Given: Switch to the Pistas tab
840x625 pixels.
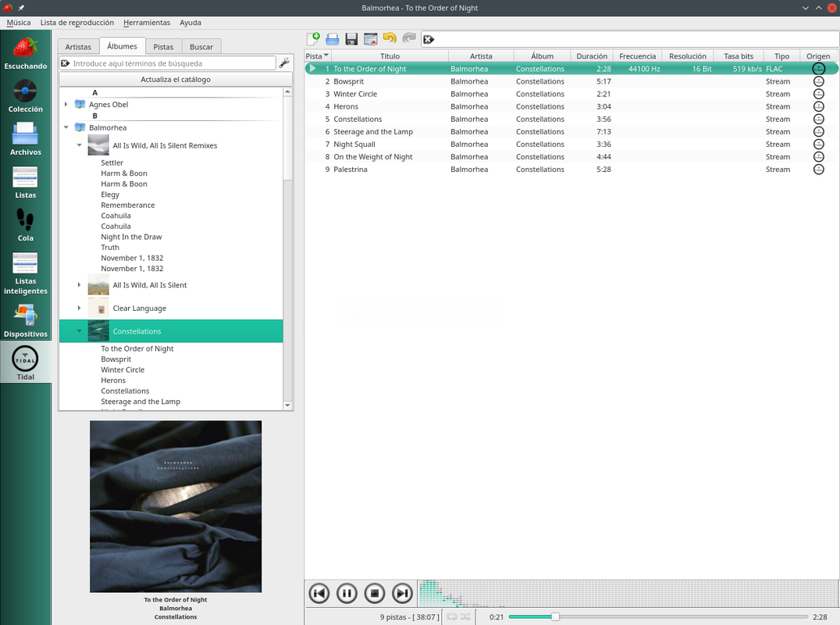Looking at the screenshot, I should point(163,47).
